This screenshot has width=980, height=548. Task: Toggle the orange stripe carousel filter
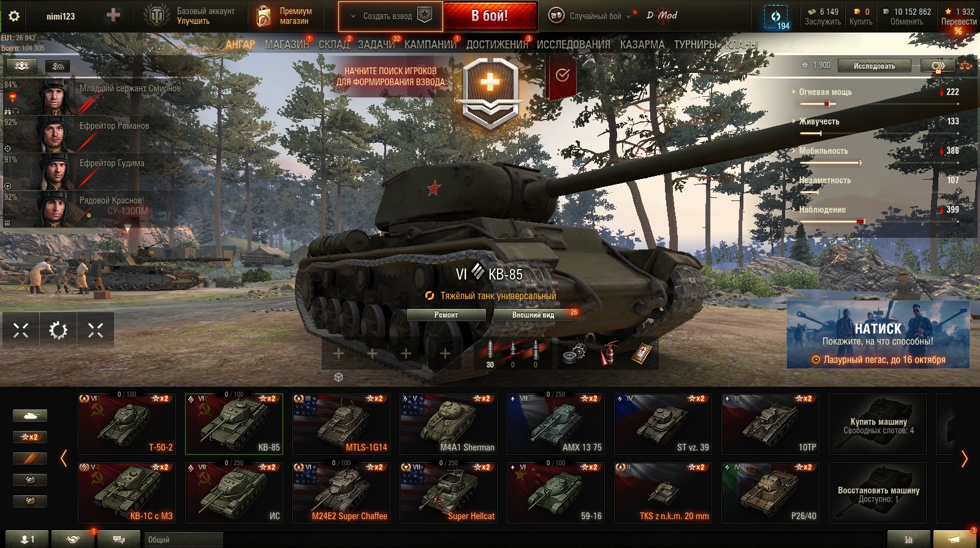[x=29, y=459]
